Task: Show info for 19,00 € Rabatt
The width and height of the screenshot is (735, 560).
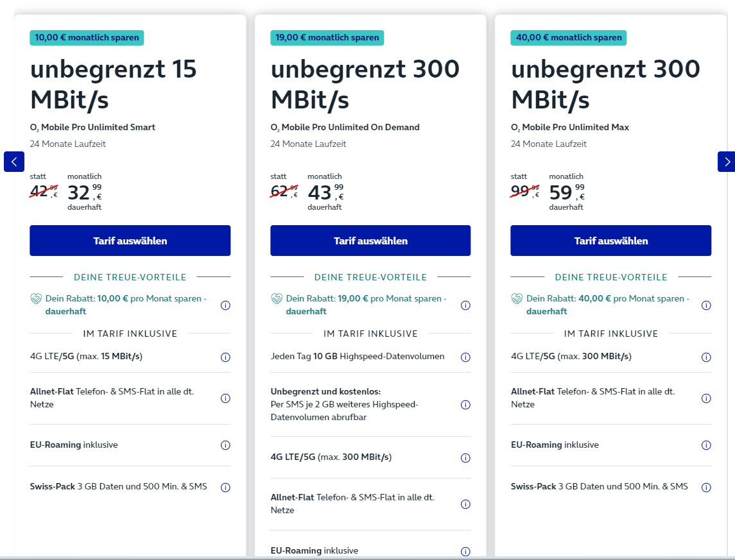Action: (x=465, y=305)
